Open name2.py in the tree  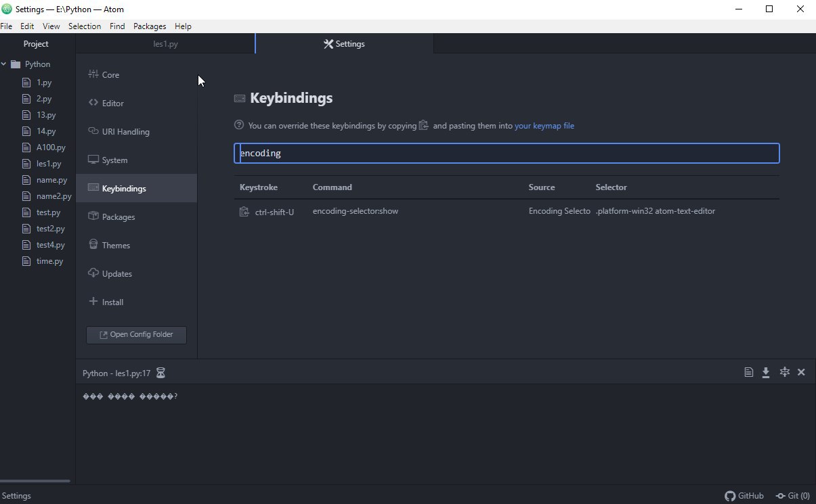pos(53,196)
